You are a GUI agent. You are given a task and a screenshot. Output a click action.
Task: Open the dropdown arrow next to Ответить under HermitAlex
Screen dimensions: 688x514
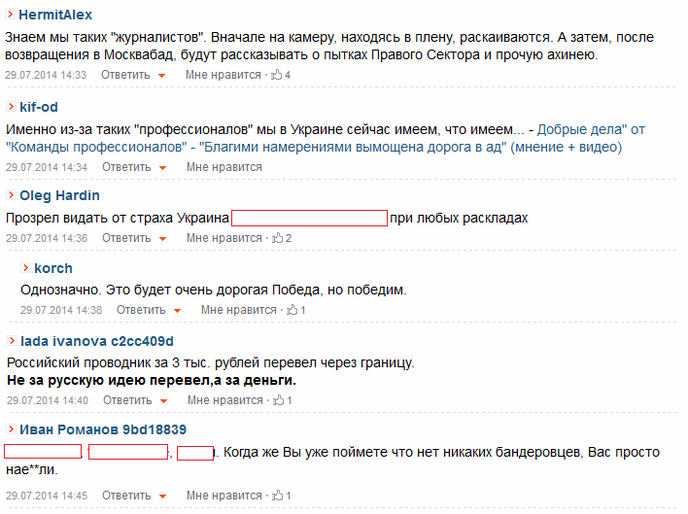tap(161, 75)
